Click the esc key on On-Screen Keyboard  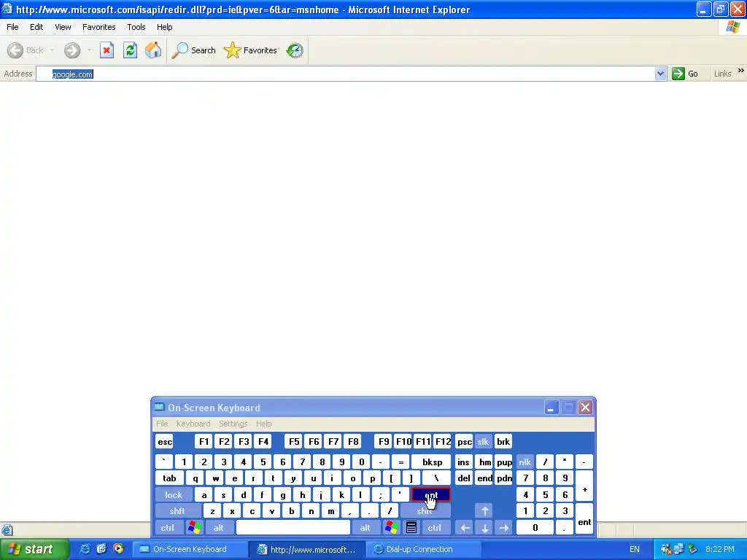(x=165, y=441)
